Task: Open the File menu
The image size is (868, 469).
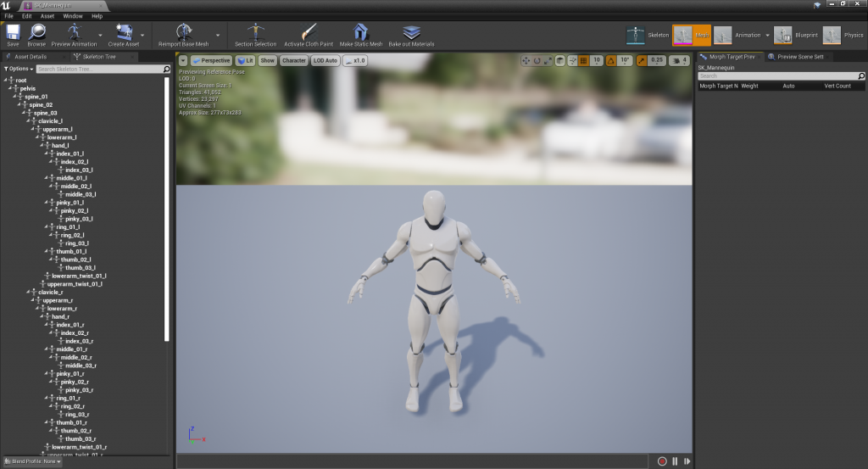Action: pos(8,16)
